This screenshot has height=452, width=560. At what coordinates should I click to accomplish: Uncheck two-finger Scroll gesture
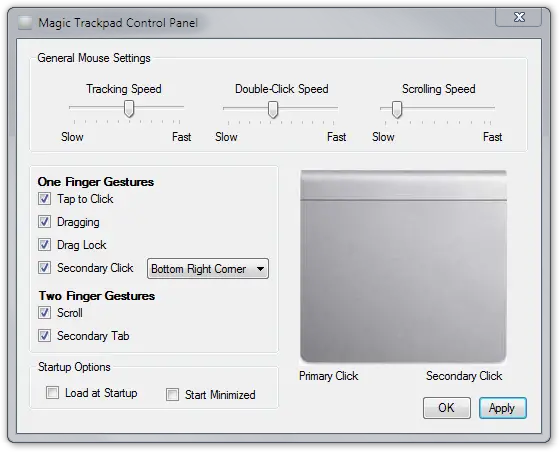[x=44, y=313]
